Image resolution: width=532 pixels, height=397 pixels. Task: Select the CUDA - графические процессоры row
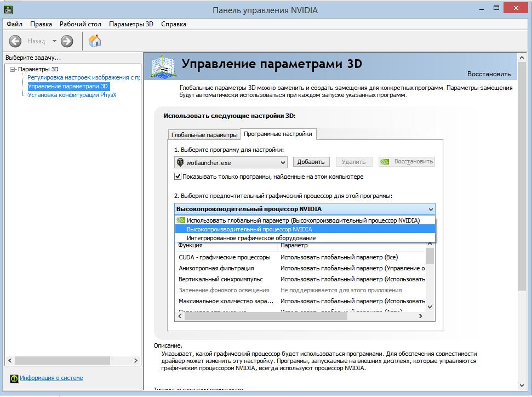click(300, 257)
